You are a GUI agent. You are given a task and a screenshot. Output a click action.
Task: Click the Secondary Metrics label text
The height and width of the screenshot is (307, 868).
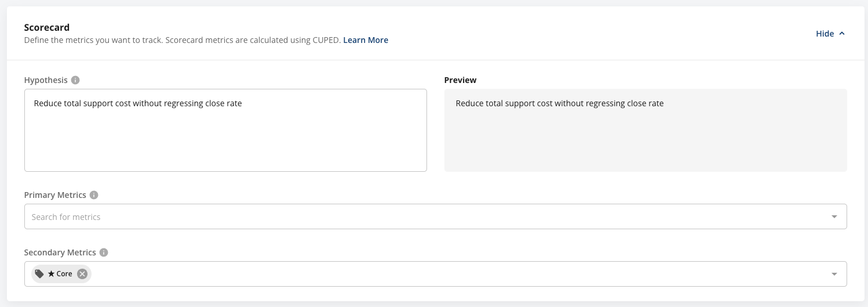tap(60, 252)
